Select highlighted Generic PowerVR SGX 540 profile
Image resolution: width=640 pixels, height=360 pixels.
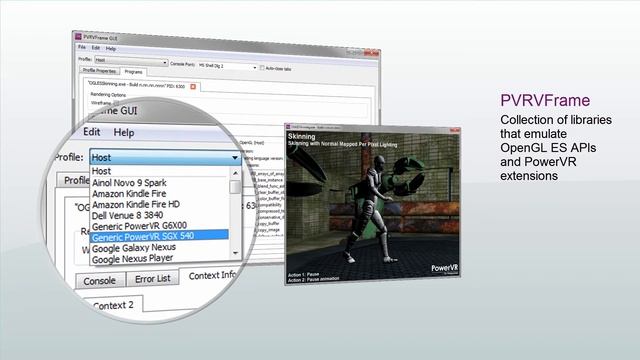[x=160, y=236]
